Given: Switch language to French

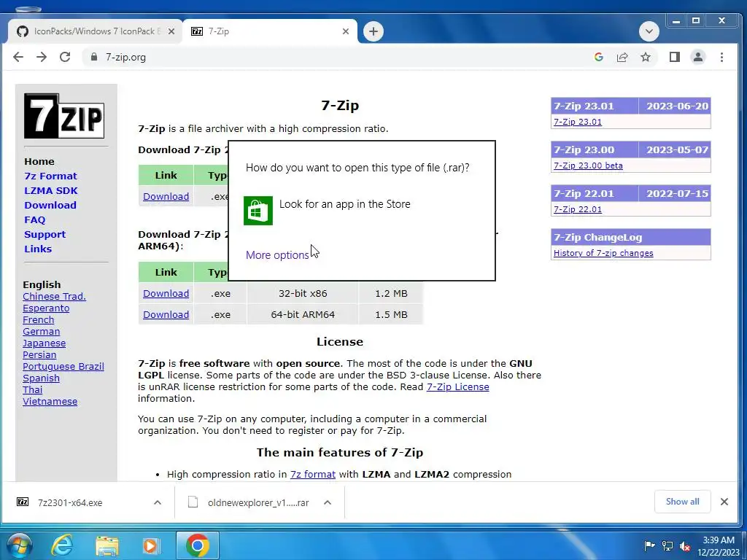Looking at the screenshot, I should pyautogui.click(x=38, y=320).
